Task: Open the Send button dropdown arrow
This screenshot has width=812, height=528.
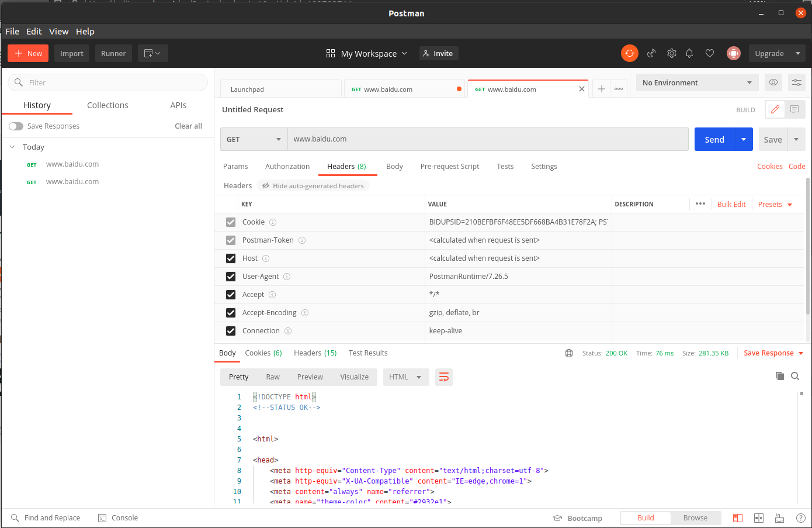Action: [x=744, y=139]
